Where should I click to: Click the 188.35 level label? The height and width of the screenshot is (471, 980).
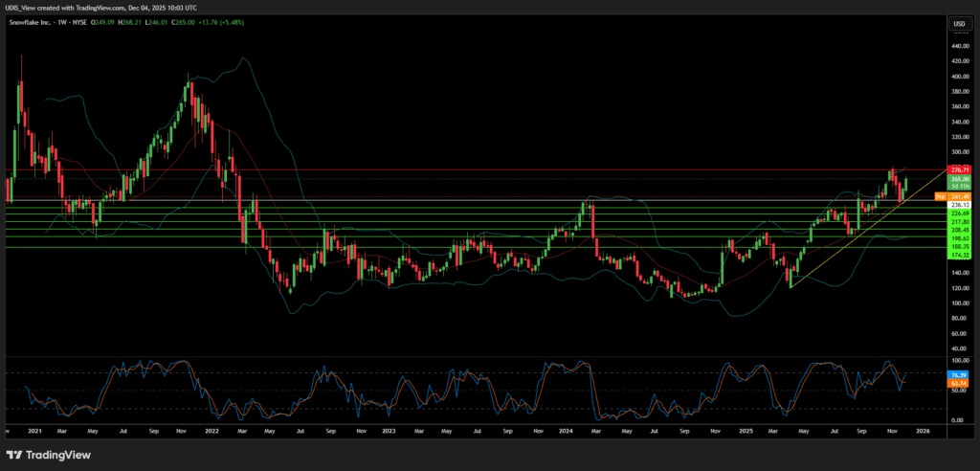[959, 245]
